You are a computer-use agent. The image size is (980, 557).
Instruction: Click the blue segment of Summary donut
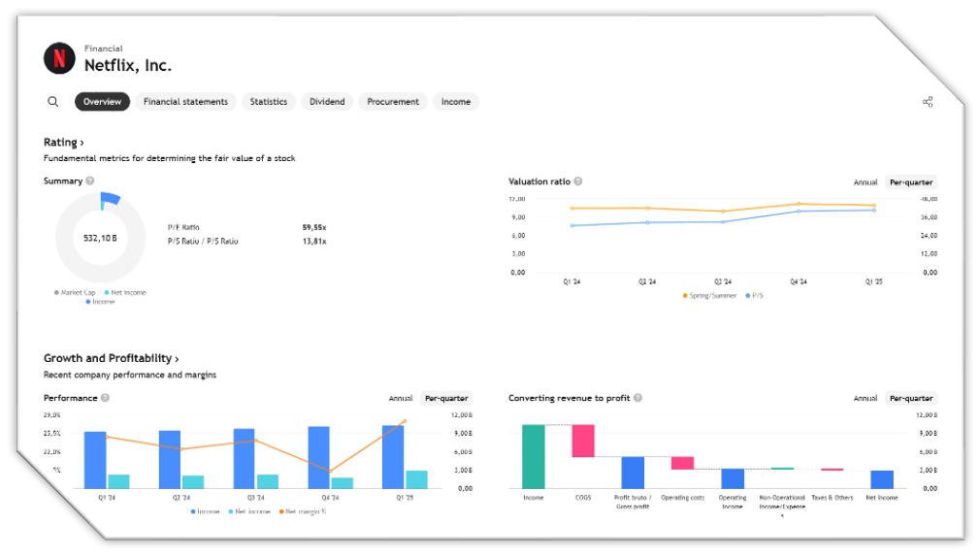point(112,199)
